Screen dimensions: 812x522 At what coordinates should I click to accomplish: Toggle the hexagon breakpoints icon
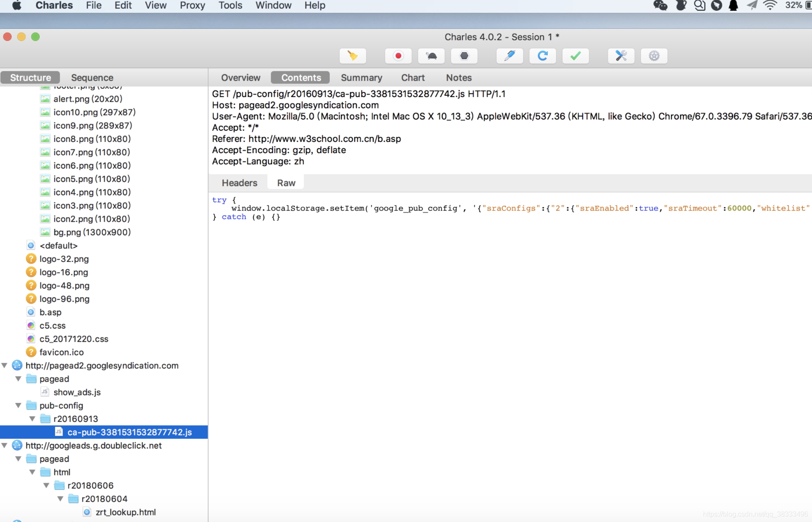[464, 56]
